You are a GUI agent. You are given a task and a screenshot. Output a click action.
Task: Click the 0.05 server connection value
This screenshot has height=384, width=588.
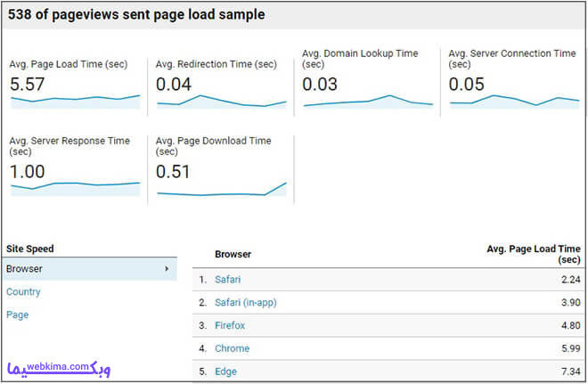point(467,84)
